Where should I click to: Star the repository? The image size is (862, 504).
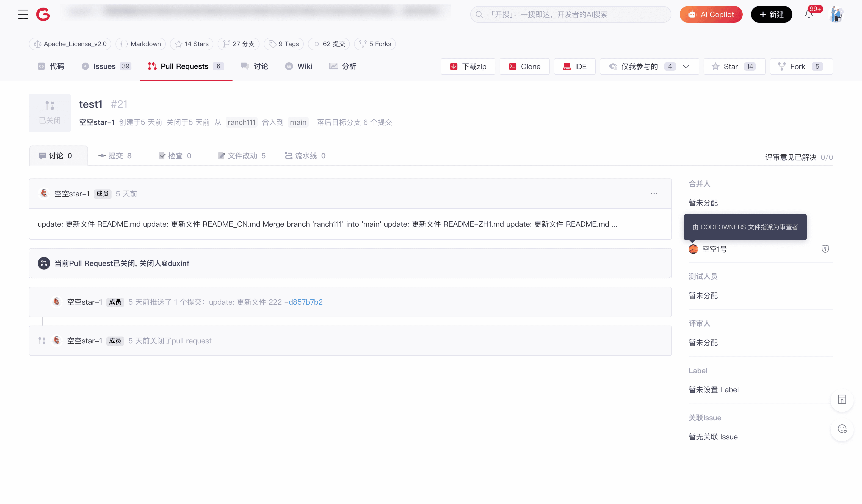click(734, 66)
